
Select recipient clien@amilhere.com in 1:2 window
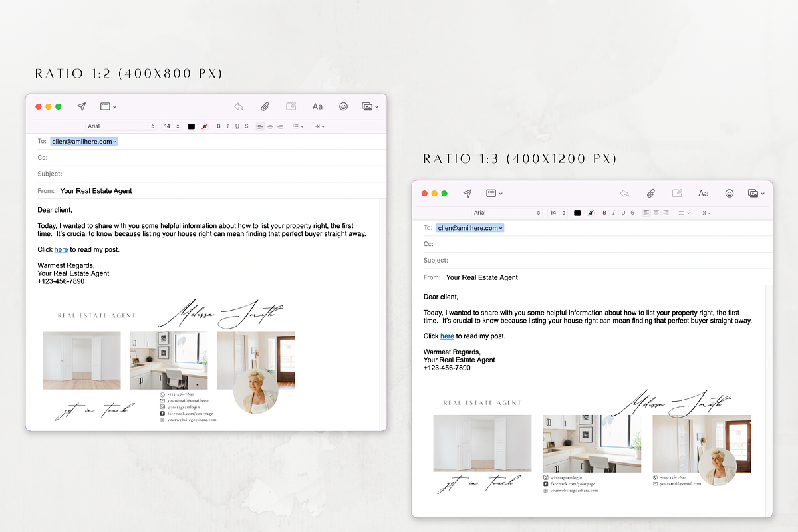tap(84, 142)
